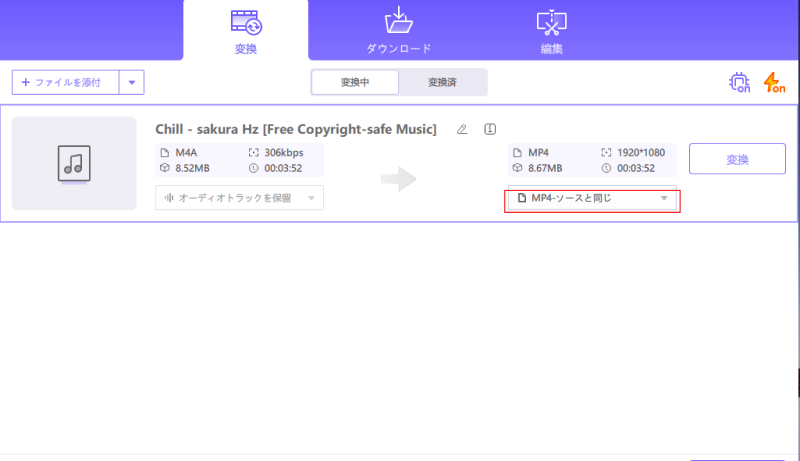Viewport: 800px width, 461px height.
Task: Click the ファイルを添付 add file button
Action: pos(66,82)
